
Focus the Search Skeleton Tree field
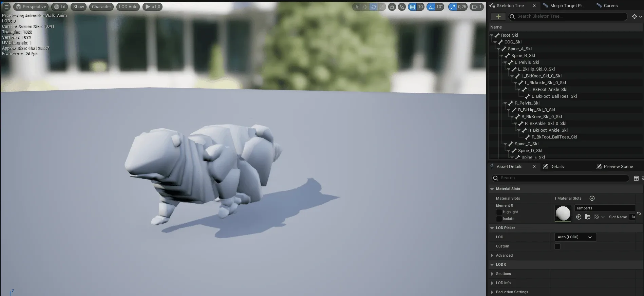pos(567,16)
